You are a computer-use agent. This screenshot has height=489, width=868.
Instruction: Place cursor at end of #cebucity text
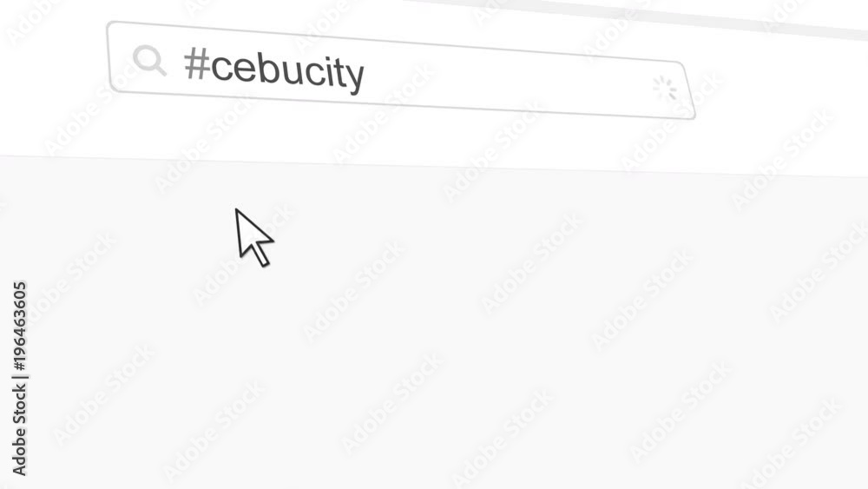(366, 76)
